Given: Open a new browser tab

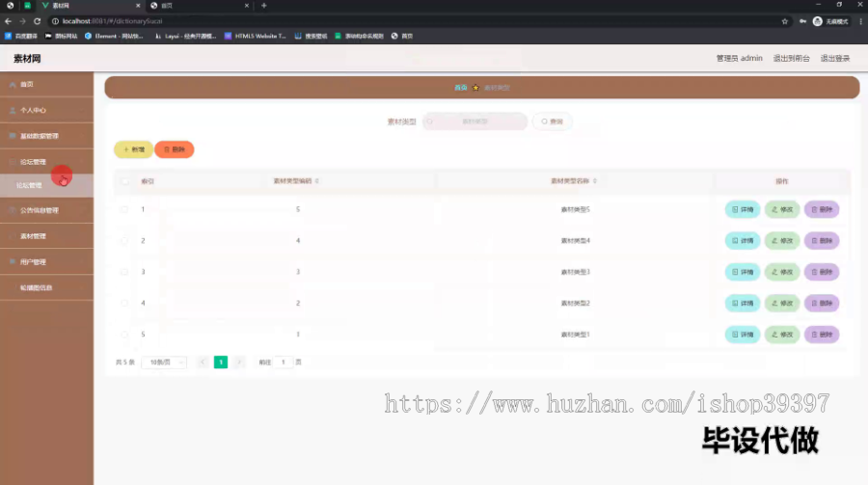Looking at the screenshot, I should pos(264,6).
